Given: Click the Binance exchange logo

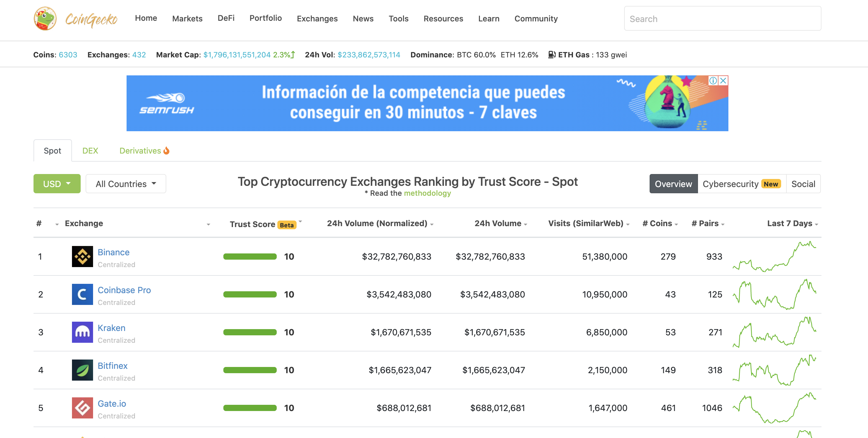Looking at the screenshot, I should tap(82, 257).
